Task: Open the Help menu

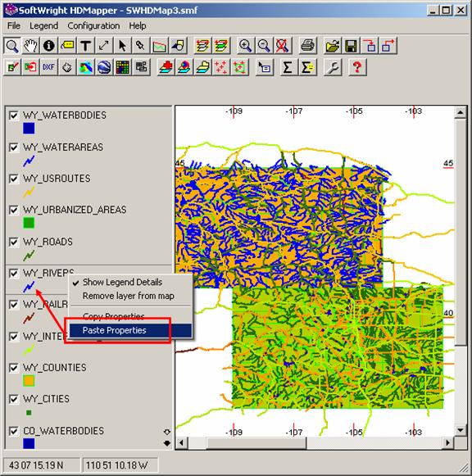Action: (138, 25)
